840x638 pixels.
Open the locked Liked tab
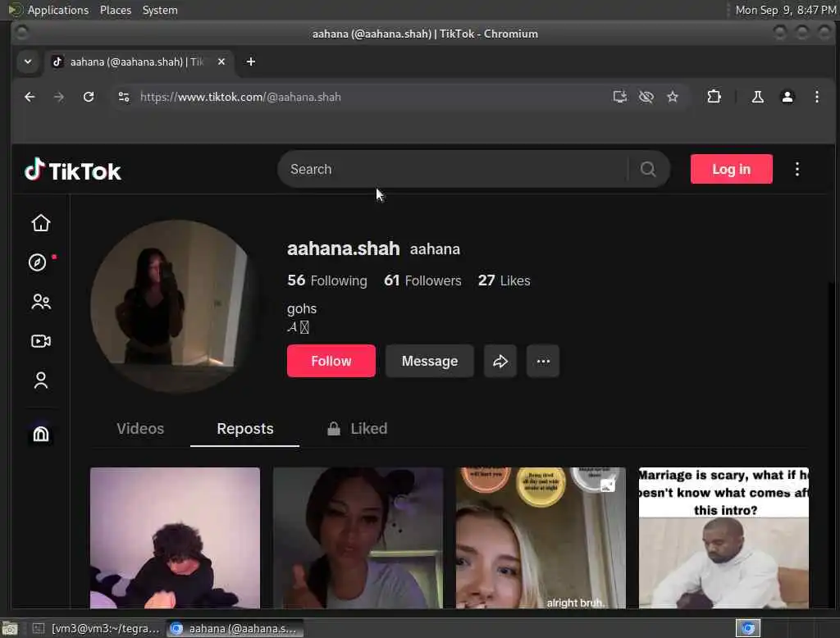358,429
